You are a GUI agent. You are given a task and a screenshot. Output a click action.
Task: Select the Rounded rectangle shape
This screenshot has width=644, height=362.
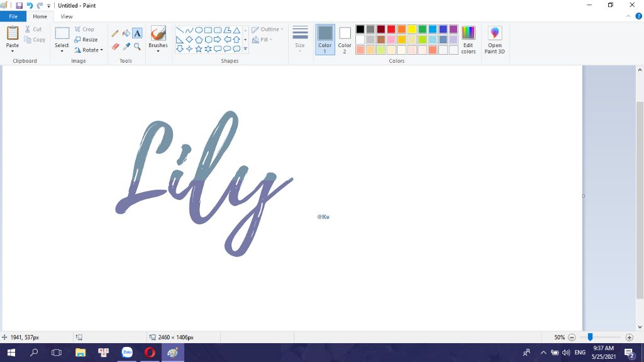pyautogui.click(x=218, y=30)
